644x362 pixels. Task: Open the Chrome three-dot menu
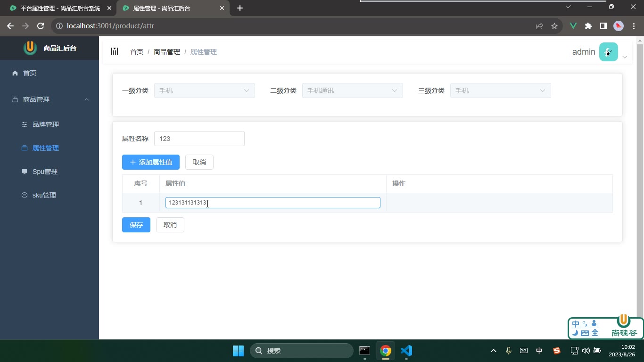click(x=633, y=26)
